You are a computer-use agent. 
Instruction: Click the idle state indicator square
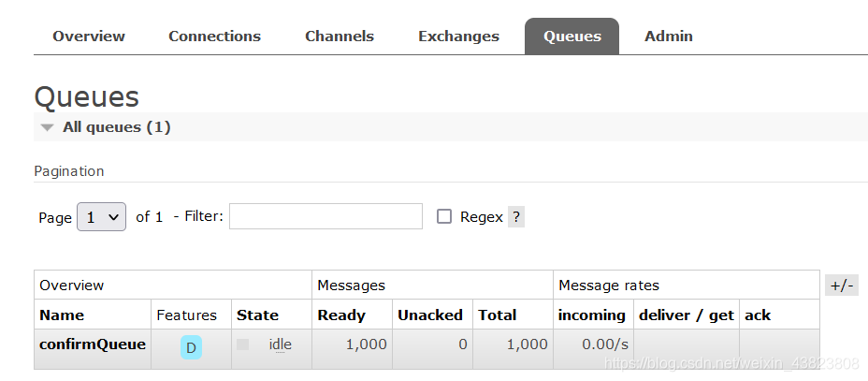243,344
